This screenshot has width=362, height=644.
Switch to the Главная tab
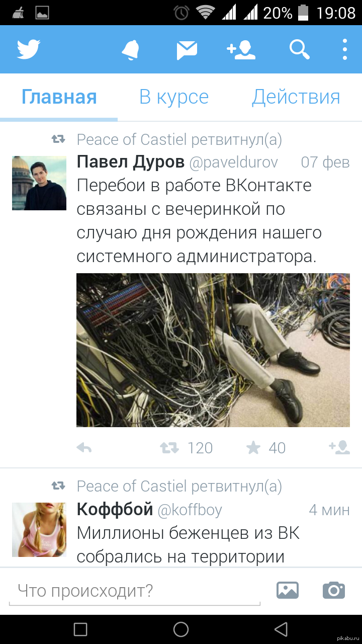pos(59,97)
